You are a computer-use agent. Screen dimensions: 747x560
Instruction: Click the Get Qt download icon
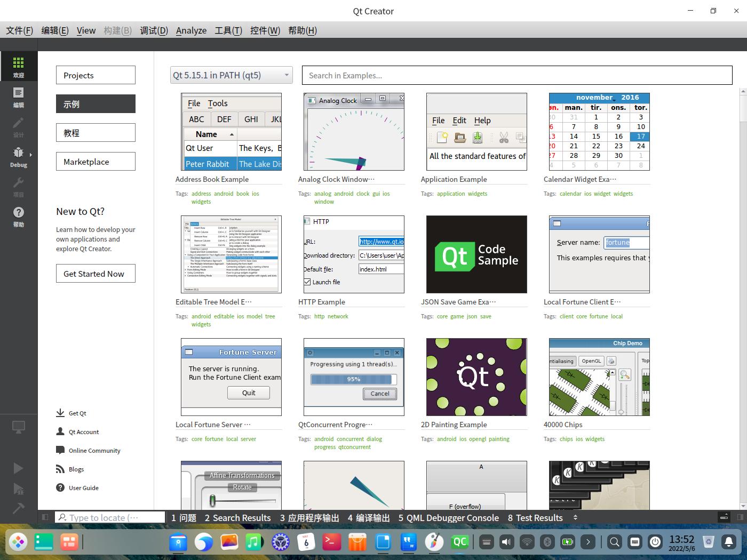(60, 413)
